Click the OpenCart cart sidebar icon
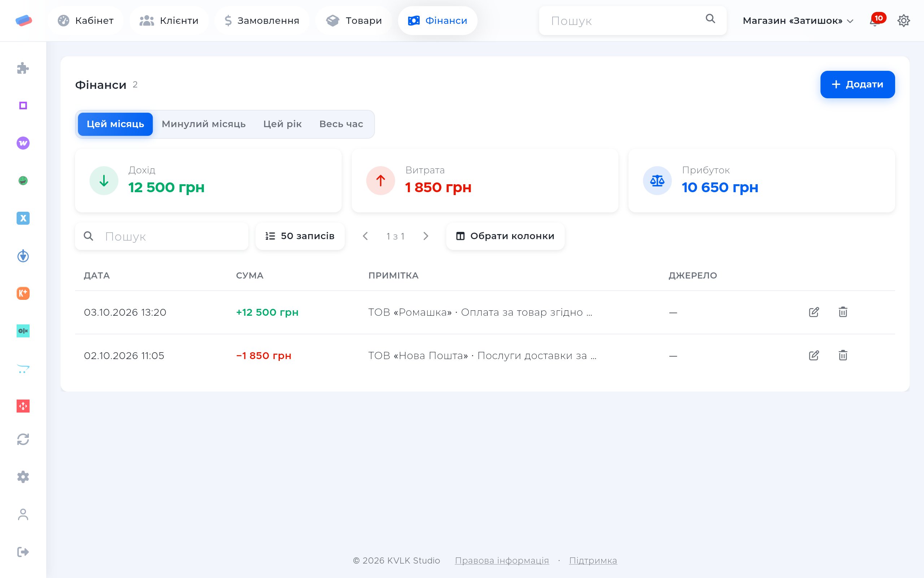Screen dimensions: 924x578 coord(23,368)
